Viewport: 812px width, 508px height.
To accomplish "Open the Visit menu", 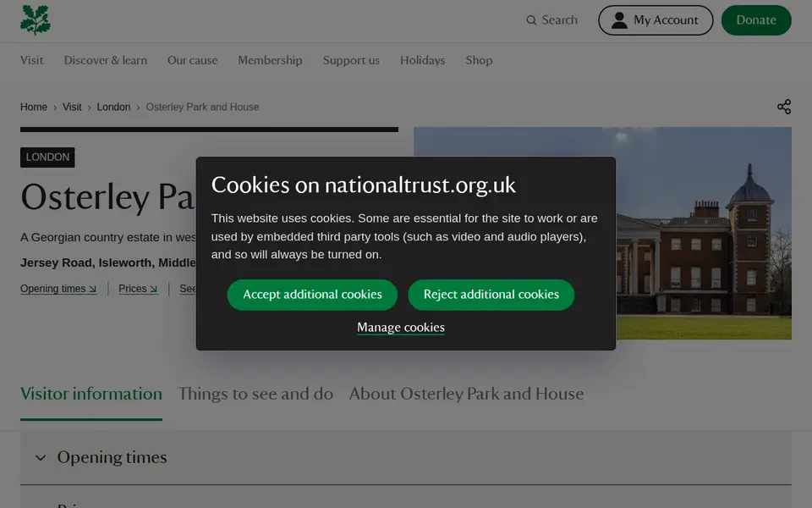I will coord(31,60).
